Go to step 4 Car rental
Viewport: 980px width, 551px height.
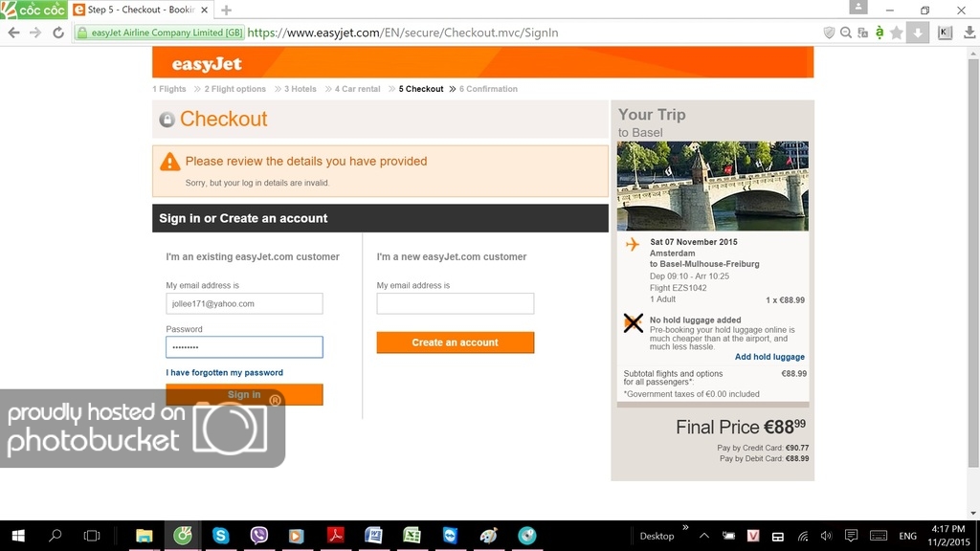click(x=358, y=89)
